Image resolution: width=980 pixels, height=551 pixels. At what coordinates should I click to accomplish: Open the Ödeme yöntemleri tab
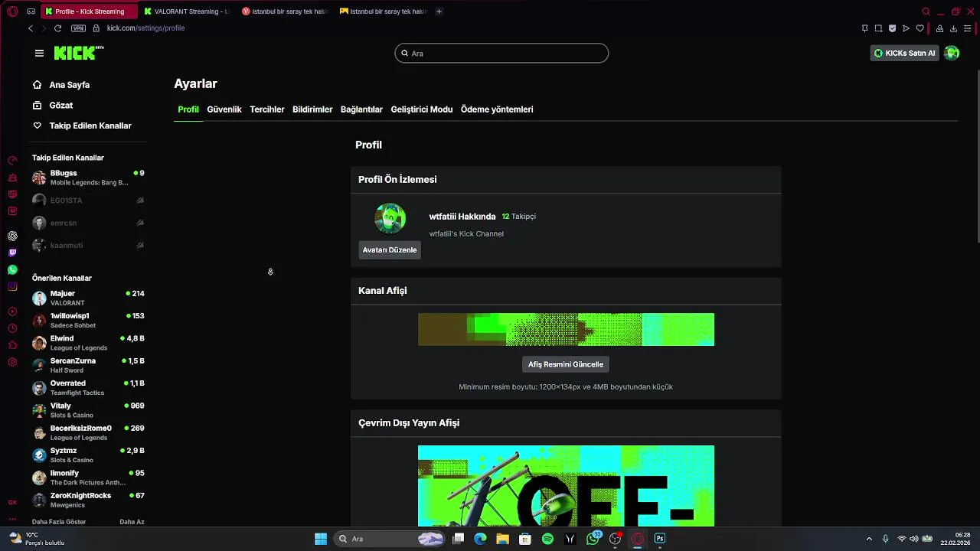pos(497,109)
